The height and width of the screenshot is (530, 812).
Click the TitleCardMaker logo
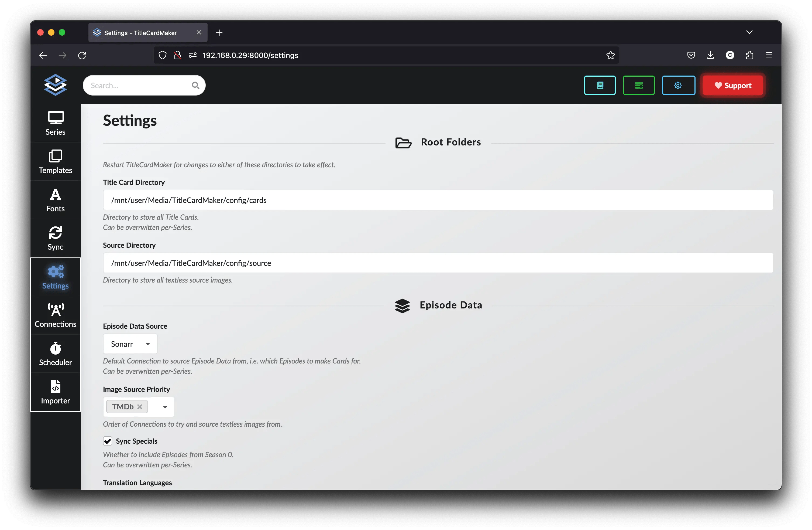point(55,85)
